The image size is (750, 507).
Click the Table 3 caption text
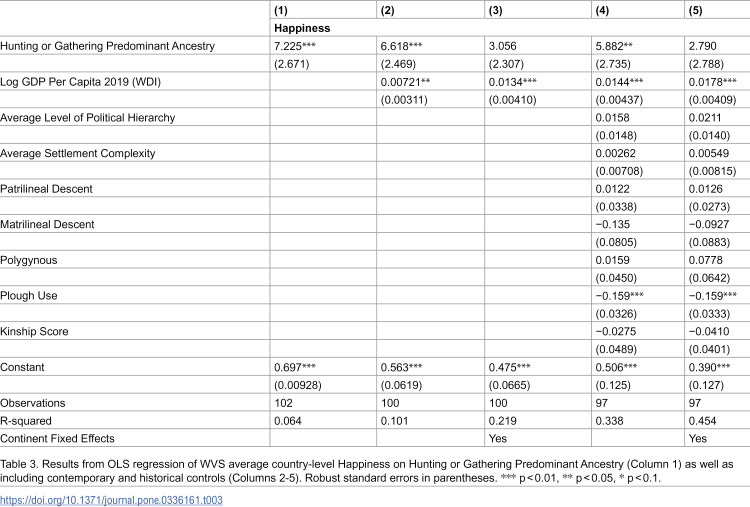(367, 471)
